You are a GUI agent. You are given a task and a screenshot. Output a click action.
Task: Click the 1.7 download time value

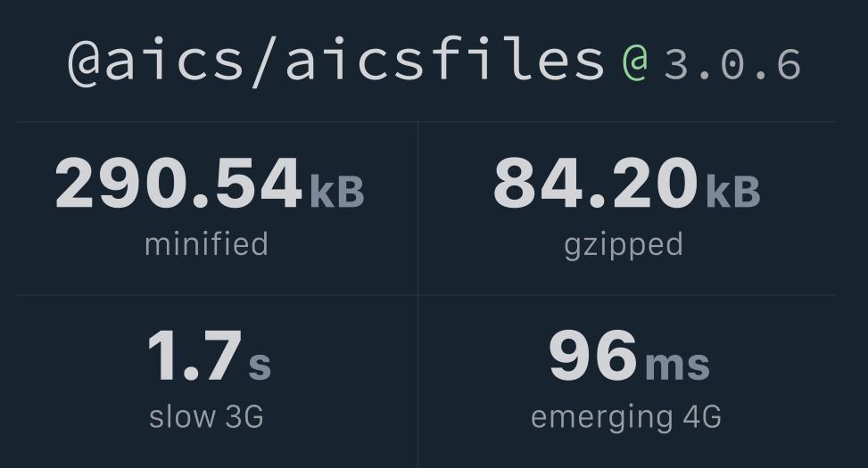[194, 357]
